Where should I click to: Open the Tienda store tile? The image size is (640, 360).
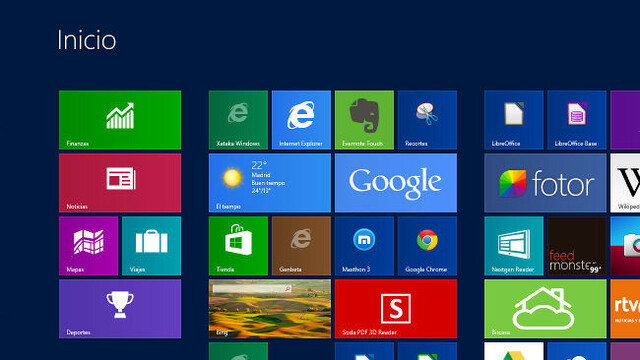coord(238,246)
